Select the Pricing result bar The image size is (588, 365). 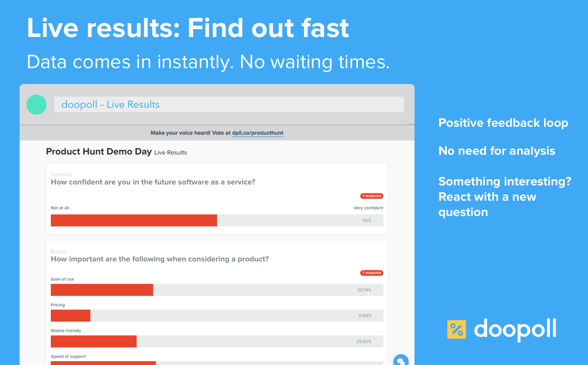[x=70, y=316]
